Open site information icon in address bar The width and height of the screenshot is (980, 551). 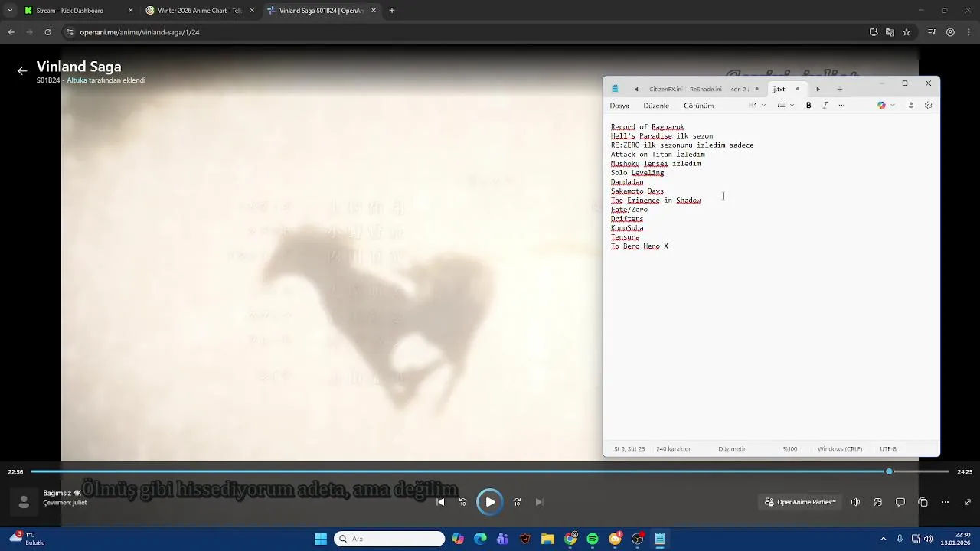tap(70, 32)
